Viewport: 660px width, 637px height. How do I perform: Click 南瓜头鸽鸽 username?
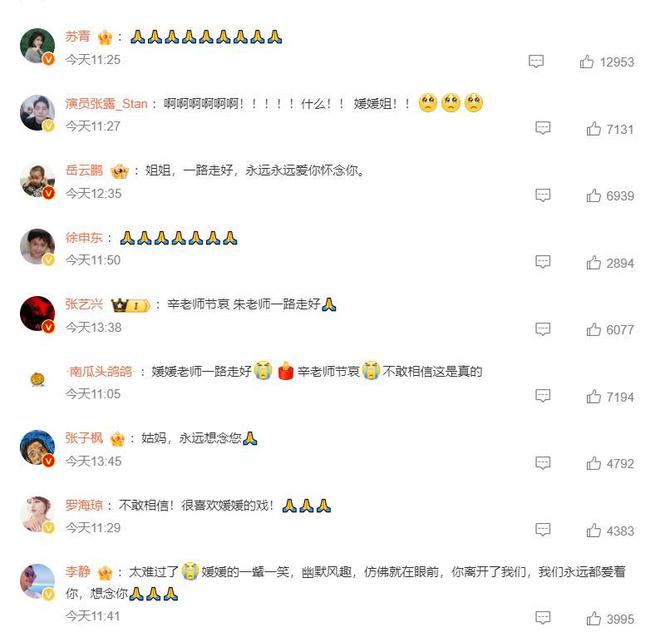[x=100, y=371]
